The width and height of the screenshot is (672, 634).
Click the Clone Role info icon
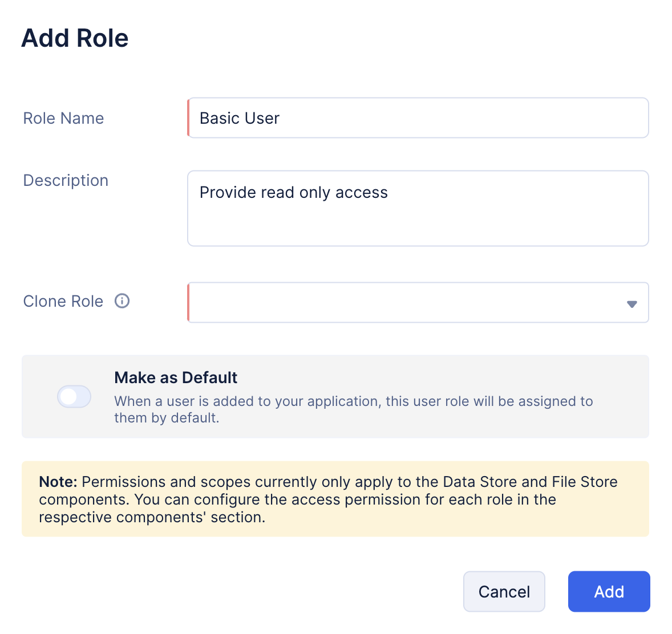point(122,301)
